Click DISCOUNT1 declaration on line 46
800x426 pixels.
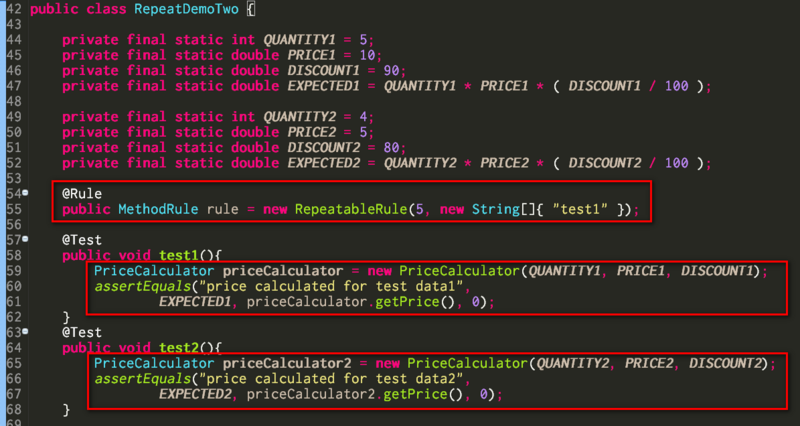pos(323,70)
